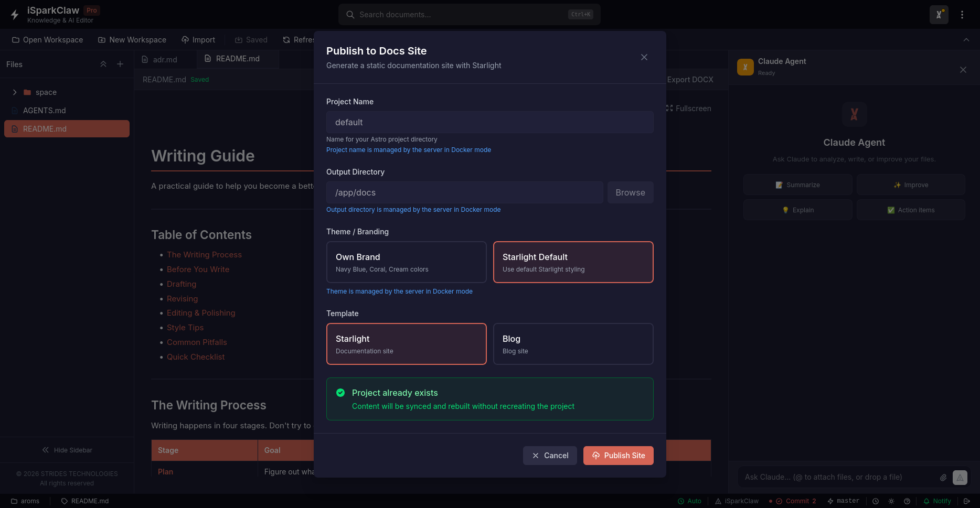Focus the Search documents field

point(470,15)
